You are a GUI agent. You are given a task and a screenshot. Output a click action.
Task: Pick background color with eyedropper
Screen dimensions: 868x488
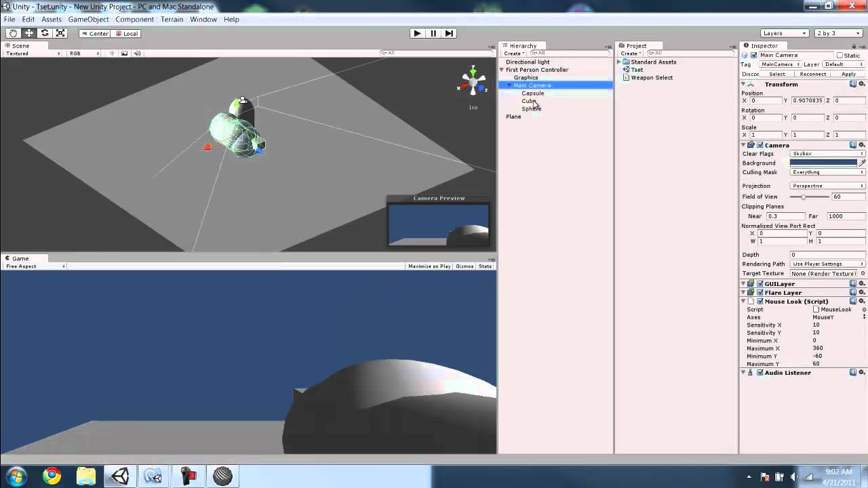pos(863,163)
